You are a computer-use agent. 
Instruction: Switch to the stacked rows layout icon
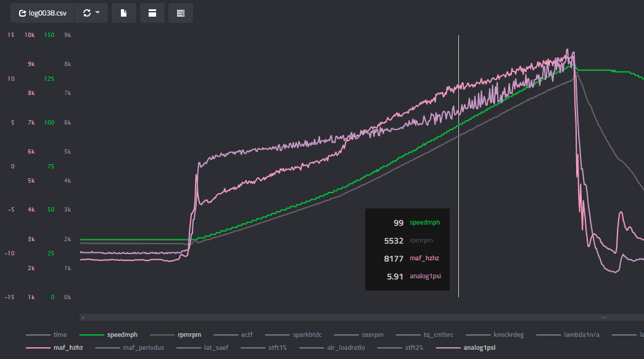click(180, 13)
